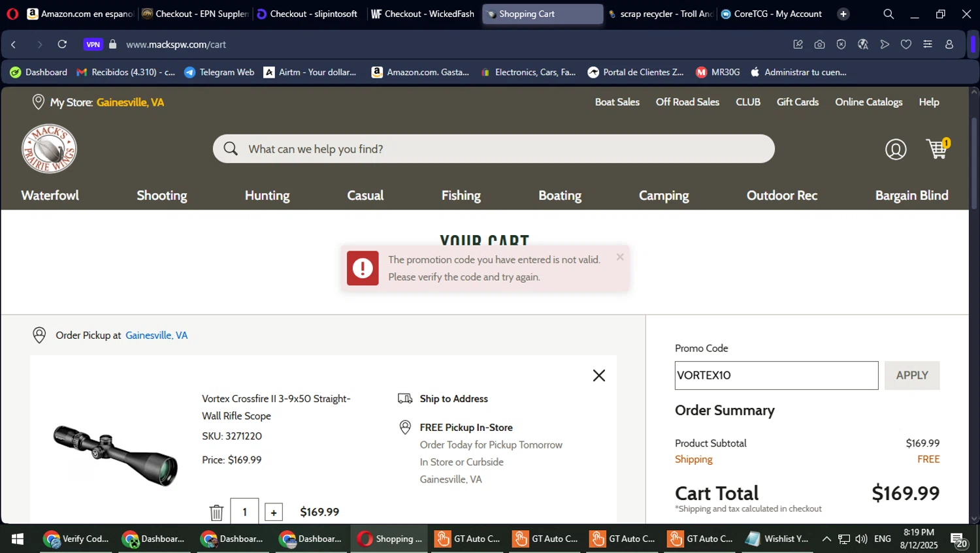
Task: Open the Windows Start menu
Action: 18,539
